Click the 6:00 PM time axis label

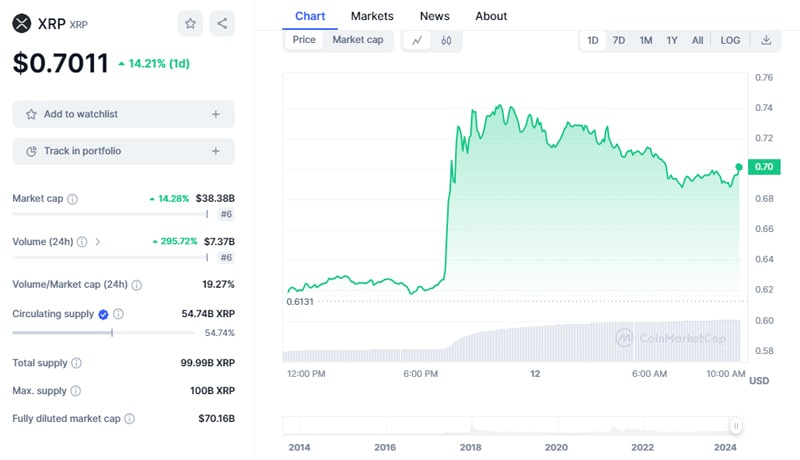pos(420,374)
